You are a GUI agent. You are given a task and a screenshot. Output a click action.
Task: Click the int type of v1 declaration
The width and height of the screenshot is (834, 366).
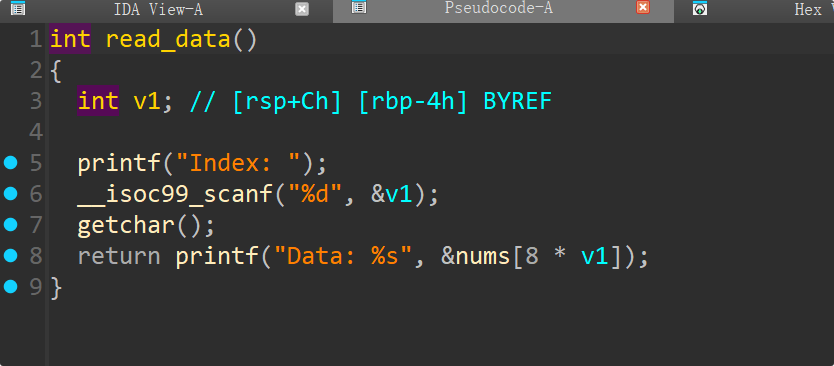point(98,101)
